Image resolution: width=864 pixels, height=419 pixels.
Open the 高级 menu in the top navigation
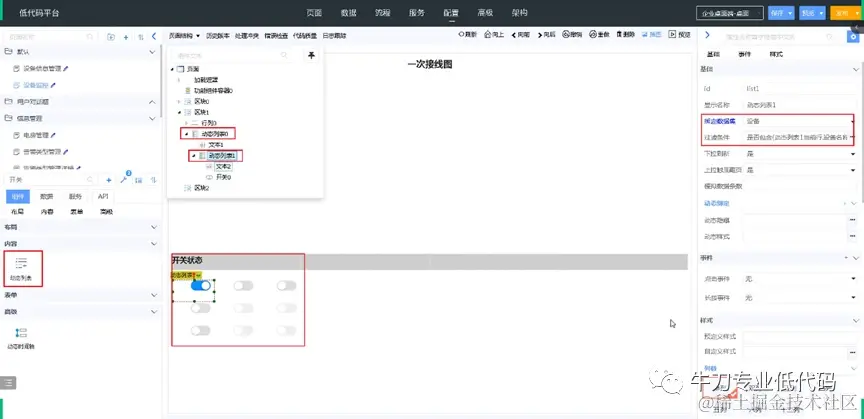click(x=485, y=13)
